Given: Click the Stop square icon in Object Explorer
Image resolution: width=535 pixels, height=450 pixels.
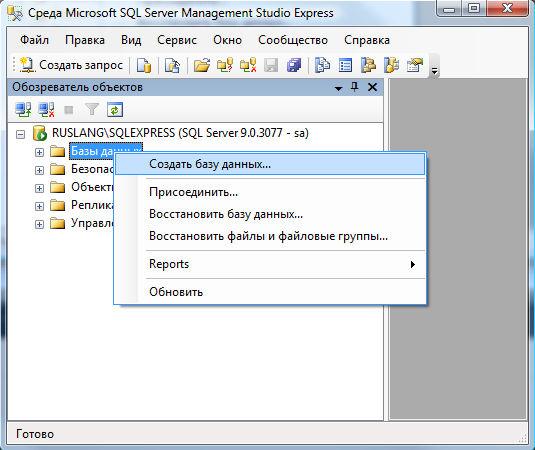Looking at the screenshot, I should (x=69, y=110).
